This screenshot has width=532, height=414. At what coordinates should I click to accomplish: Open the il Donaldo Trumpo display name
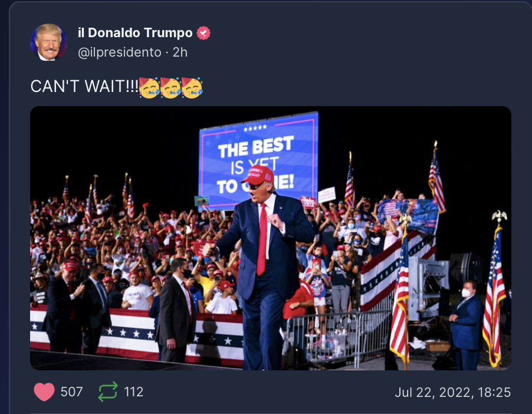pos(135,33)
